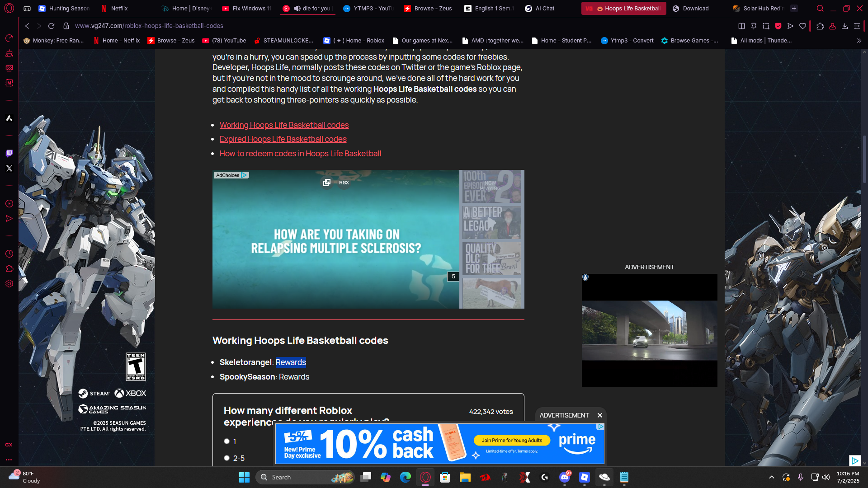Image resolution: width=868 pixels, height=488 pixels.
Task: Expand the bookmarks bar overflow chevron
Action: (859, 41)
